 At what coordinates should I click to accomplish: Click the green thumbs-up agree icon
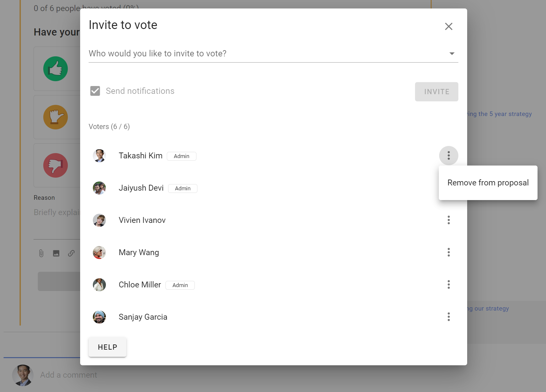point(56,69)
